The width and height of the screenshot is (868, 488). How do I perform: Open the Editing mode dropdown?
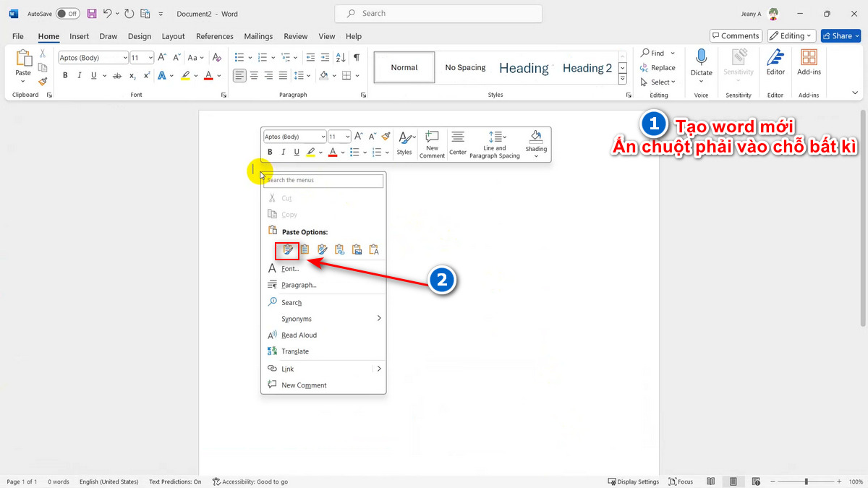(x=791, y=35)
